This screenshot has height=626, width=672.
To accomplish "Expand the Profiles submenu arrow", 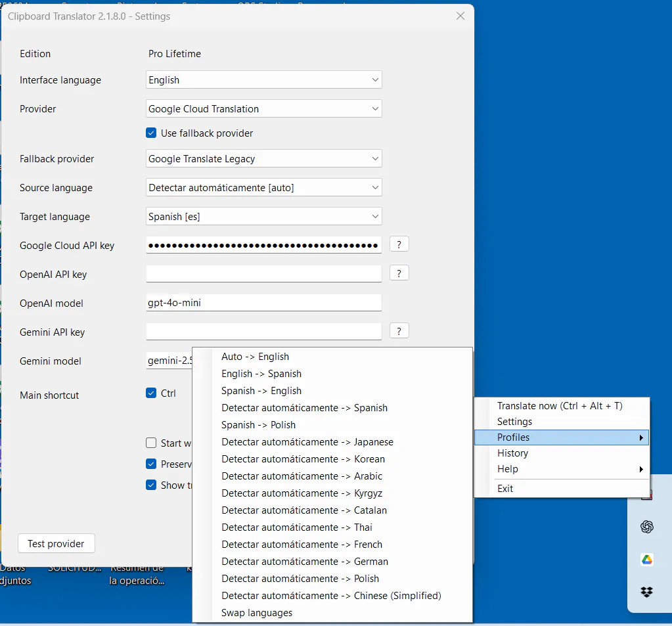I will (x=641, y=437).
